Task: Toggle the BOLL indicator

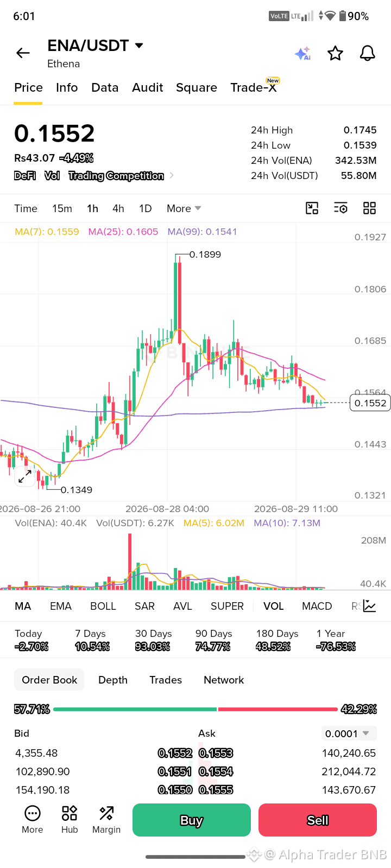Action: pyautogui.click(x=103, y=606)
